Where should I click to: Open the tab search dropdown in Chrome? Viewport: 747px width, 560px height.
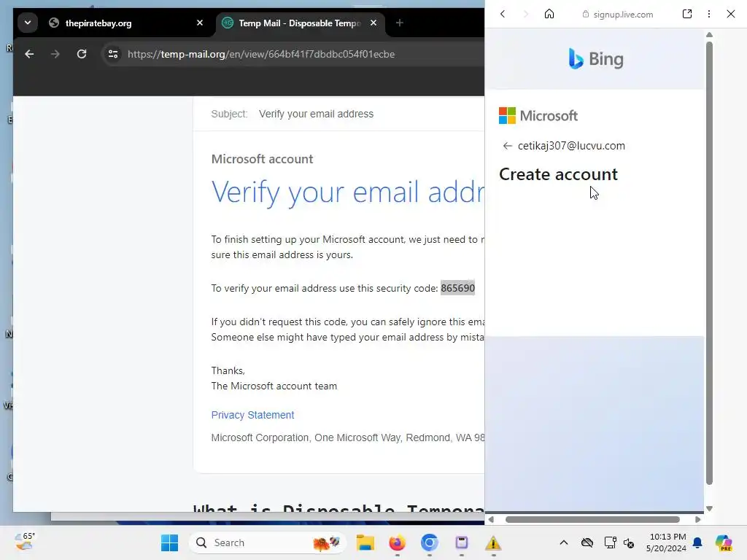coord(28,23)
